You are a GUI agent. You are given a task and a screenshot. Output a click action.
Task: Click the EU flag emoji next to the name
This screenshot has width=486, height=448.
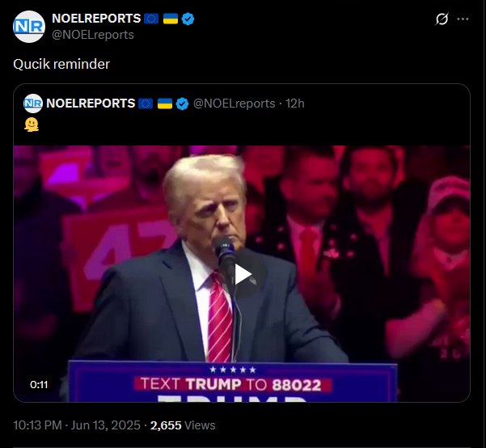[x=151, y=19]
